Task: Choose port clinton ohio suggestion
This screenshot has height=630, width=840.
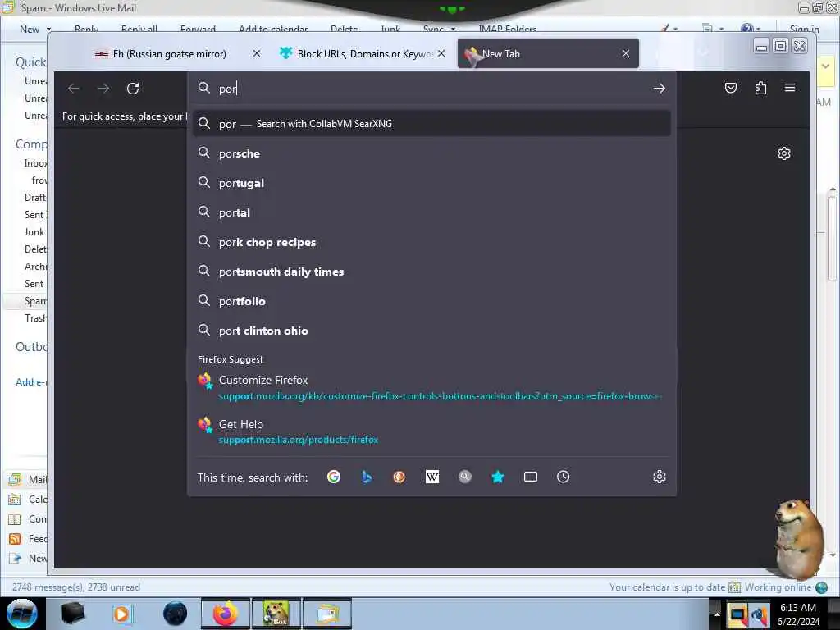Action: [x=431, y=331]
